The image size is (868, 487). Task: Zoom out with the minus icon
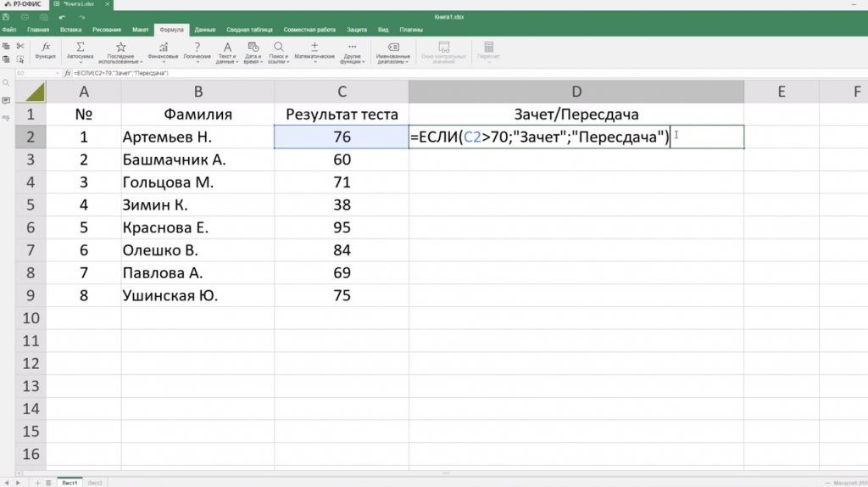coord(827,483)
